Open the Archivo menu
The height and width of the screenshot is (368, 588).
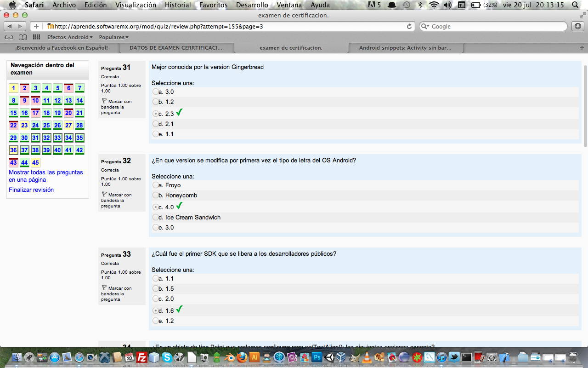click(x=64, y=5)
